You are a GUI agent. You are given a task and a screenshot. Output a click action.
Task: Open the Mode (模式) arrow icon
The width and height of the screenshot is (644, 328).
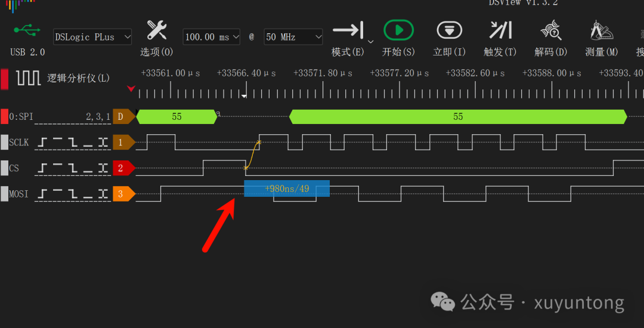pyautogui.click(x=348, y=30)
